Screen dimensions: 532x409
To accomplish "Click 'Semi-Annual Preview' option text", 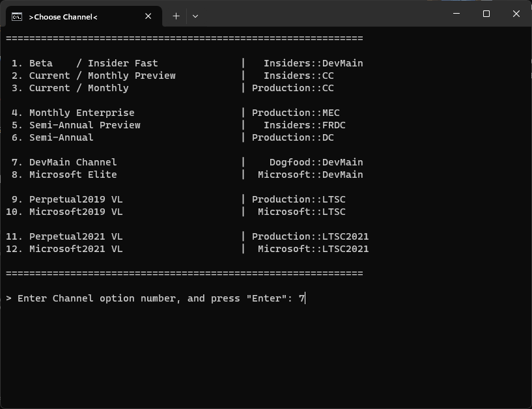I will click(x=85, y=125).
